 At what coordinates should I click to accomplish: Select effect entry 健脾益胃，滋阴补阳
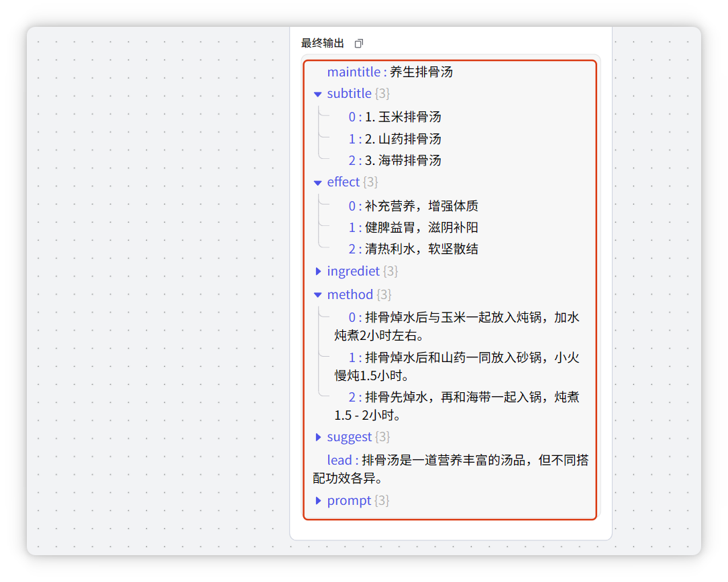pyautogui.click(x=421, y=228)
